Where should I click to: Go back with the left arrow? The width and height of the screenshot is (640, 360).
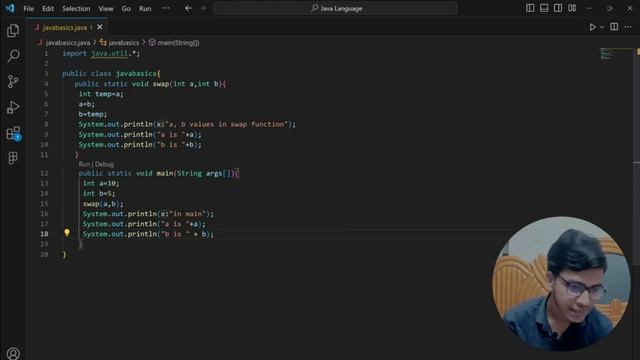click(x=188, y=8)
